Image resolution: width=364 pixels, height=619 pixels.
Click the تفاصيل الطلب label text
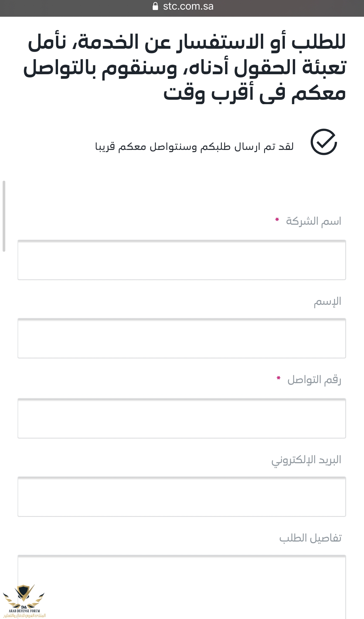tap(310, 538)
